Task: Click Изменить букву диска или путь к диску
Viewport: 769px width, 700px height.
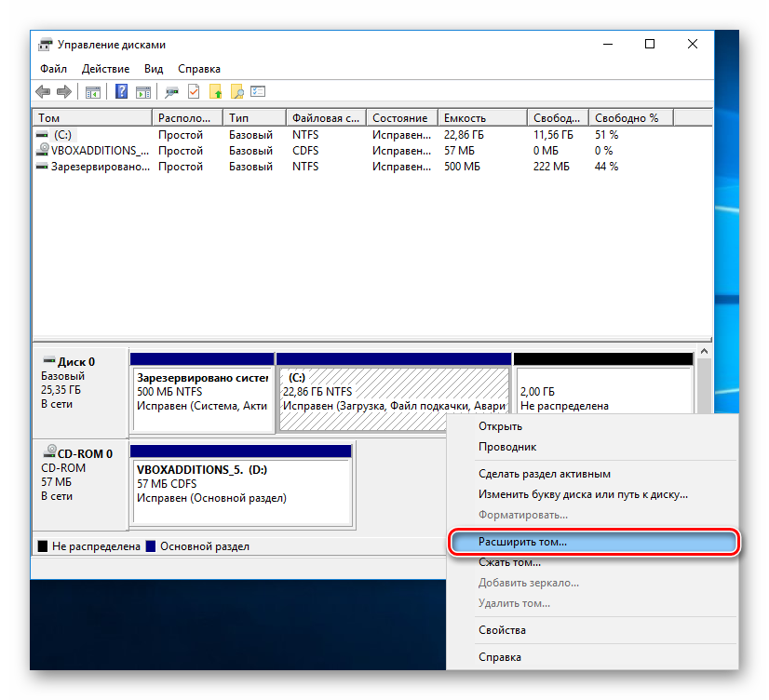Action: point(583,494)
